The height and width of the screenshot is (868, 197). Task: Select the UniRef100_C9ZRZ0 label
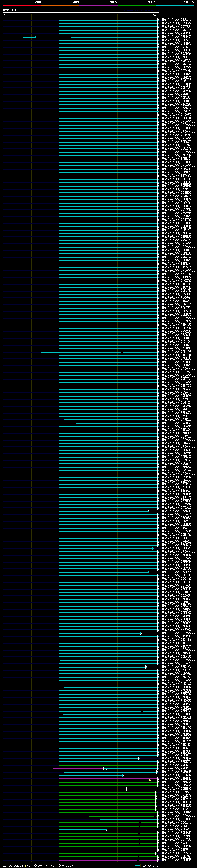[177, 792]
